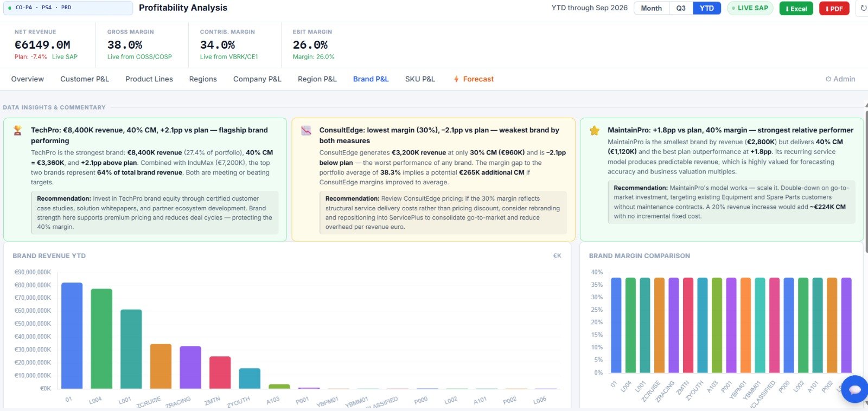The height and width of the screenshot is (411, 868).
Task: Click the pink ZMTN revenue bar
Action: (x=220, y=373)
